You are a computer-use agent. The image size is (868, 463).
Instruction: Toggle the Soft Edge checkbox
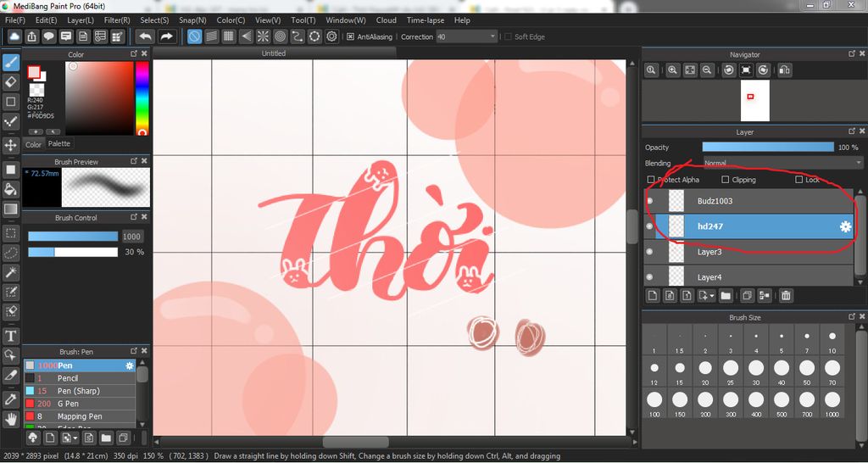pos(508,36)
